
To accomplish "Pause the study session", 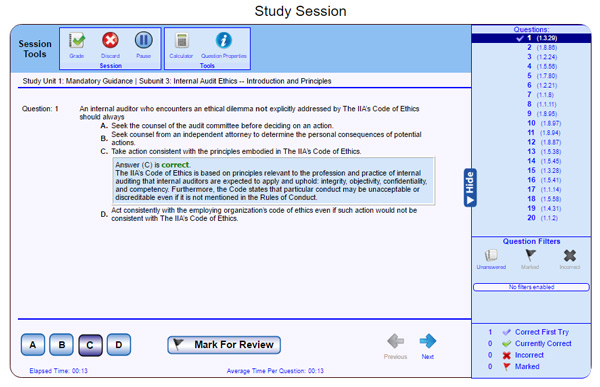I will point(143,40).
